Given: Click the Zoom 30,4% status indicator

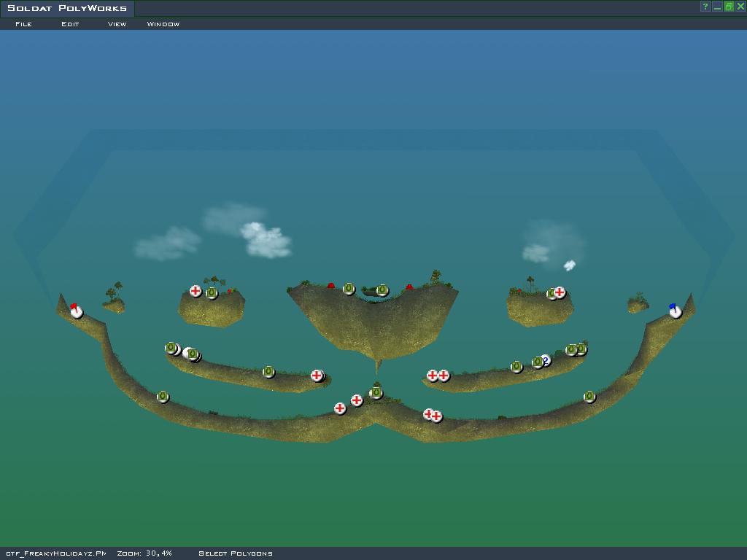Looking at the screenshot, I should point(144,553).
